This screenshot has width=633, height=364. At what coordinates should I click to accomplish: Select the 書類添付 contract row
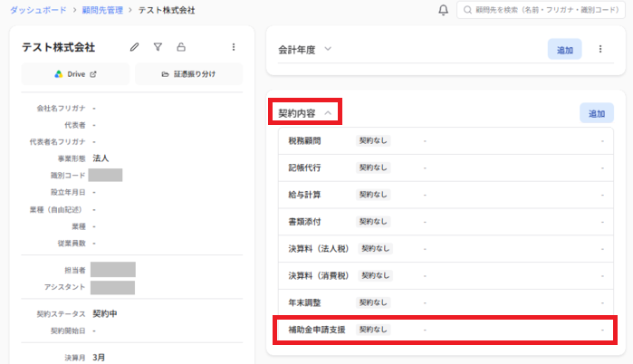click(x=446, y=222)
